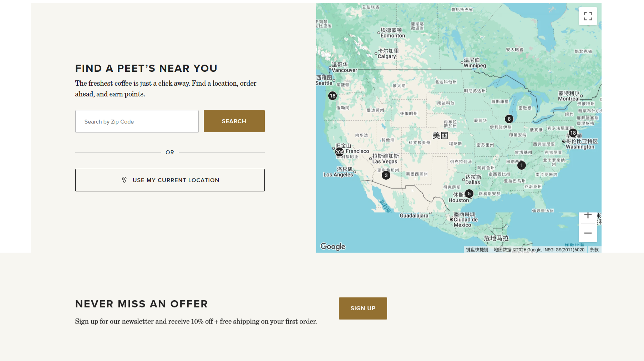This screenshot has height=361, width=644.
Task: Zoom out on the map
Action: coord(588,233)
